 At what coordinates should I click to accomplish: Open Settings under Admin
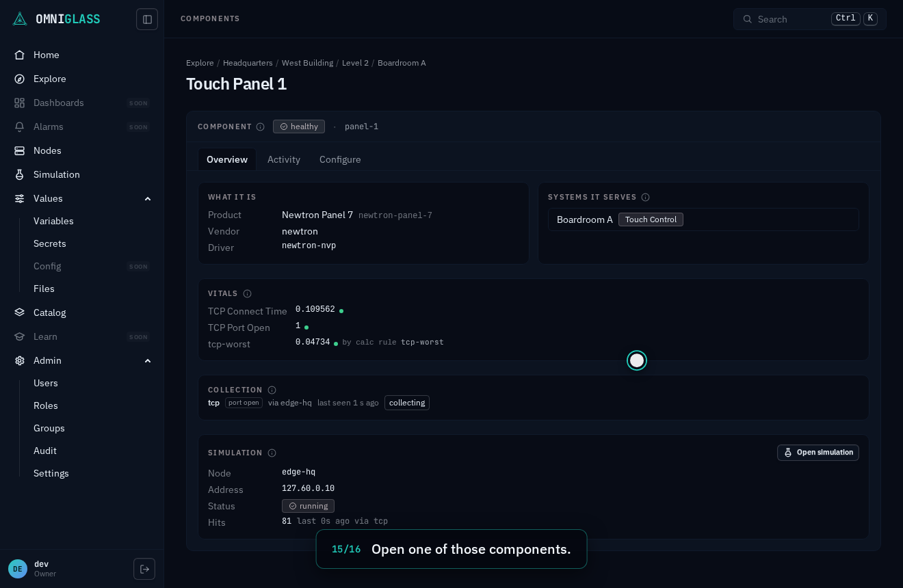point(51,473)
